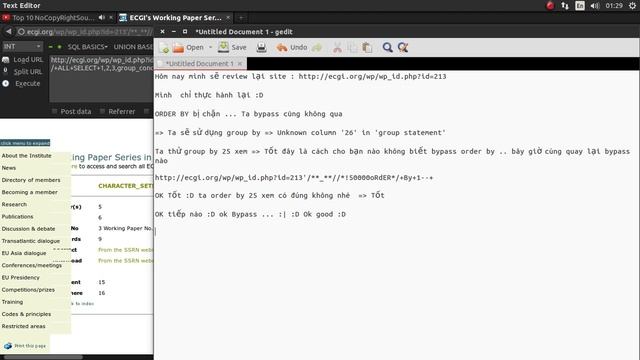Save the untitled gedit document
Viewport: 640px width, 360px height.
click(x=232, y=48)
